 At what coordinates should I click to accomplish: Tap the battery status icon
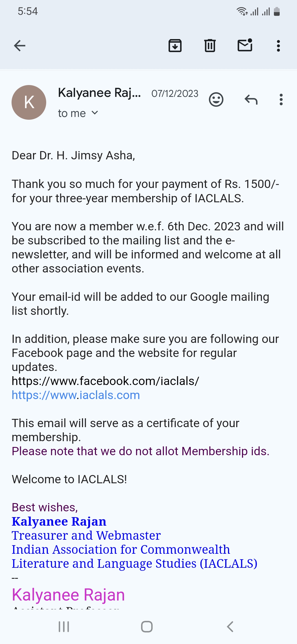coord(277,12)
